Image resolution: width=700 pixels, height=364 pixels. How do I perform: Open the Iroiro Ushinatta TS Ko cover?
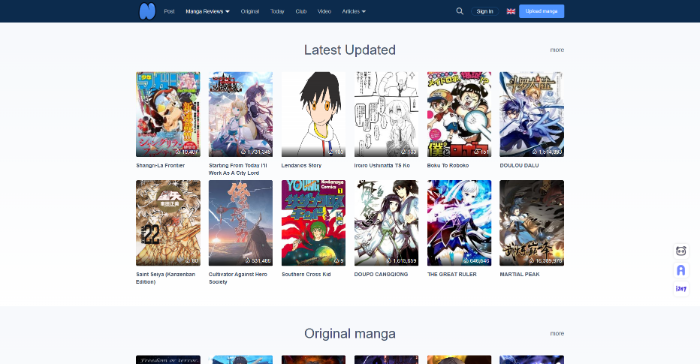click(386, 114)
